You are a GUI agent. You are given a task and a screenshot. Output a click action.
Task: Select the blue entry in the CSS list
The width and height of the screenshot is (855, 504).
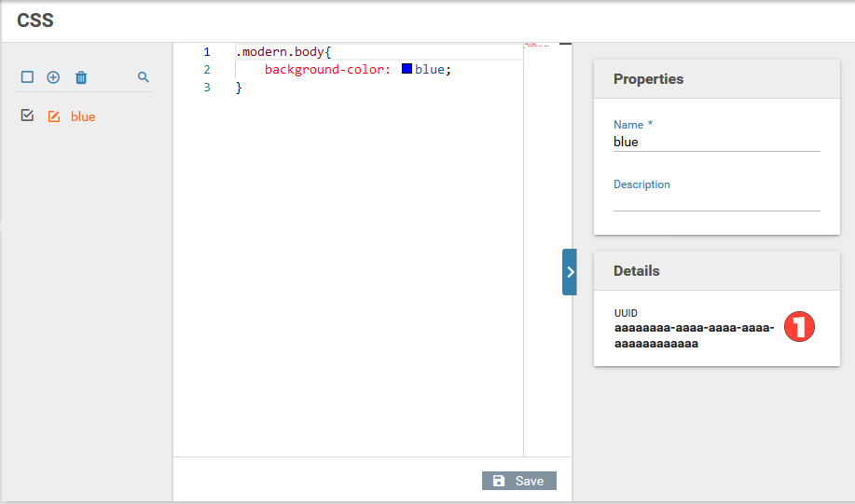83,116
